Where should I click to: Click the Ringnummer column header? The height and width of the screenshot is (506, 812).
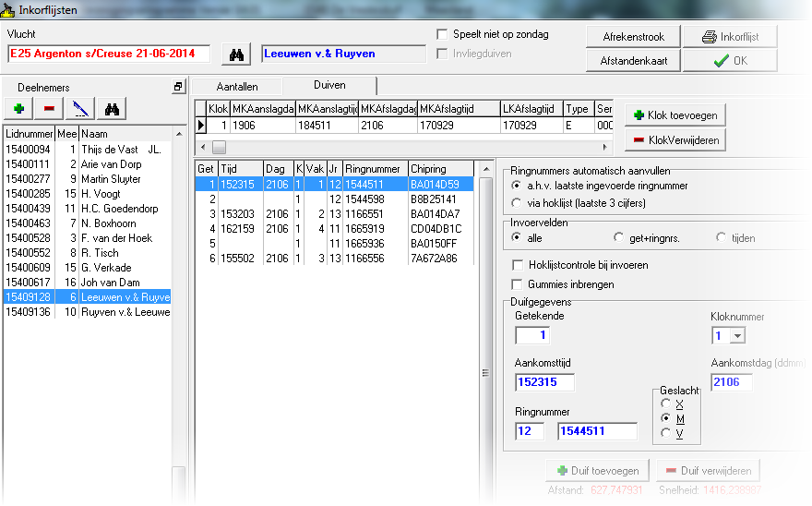coord(376,169)
